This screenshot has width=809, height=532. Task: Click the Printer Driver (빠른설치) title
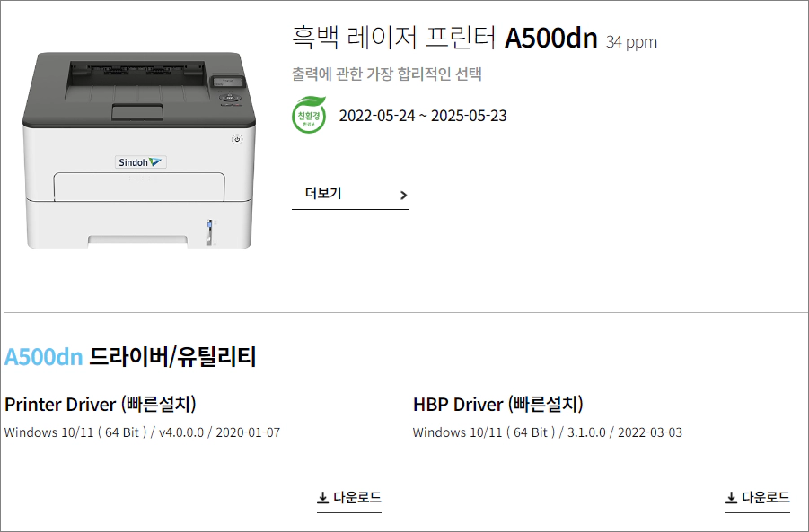click(101, 404)
